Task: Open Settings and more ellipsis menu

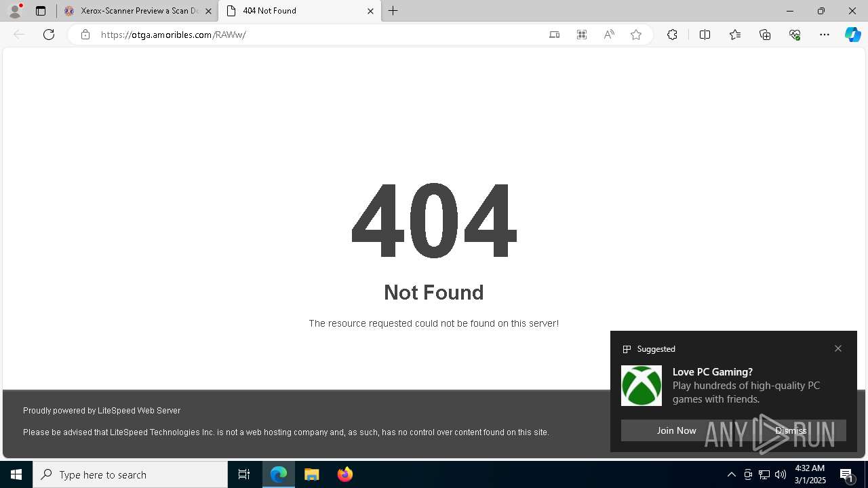Action: 825,35
